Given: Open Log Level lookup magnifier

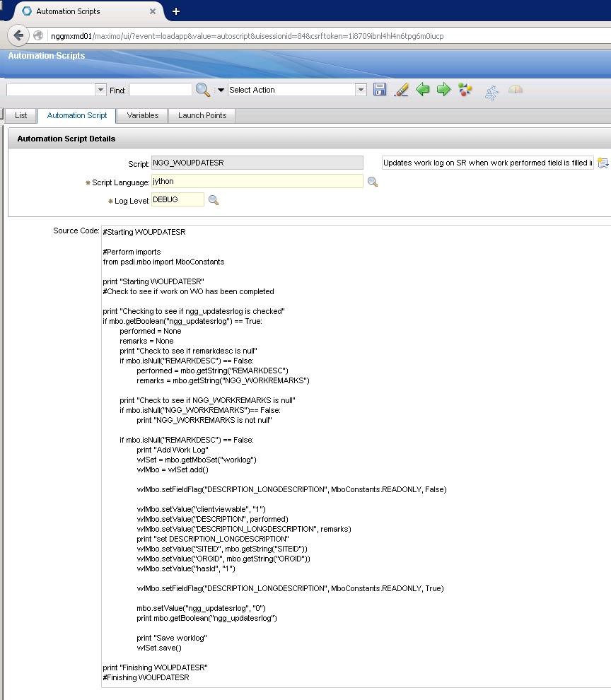Looking at the screenshot, I should (x=214, y=200).
